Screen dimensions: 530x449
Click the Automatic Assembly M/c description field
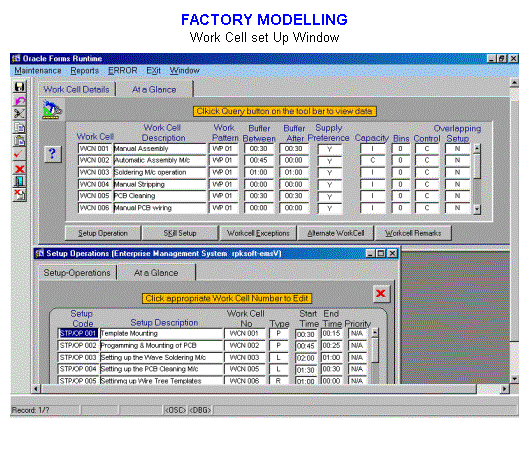[x=160, y=160]
